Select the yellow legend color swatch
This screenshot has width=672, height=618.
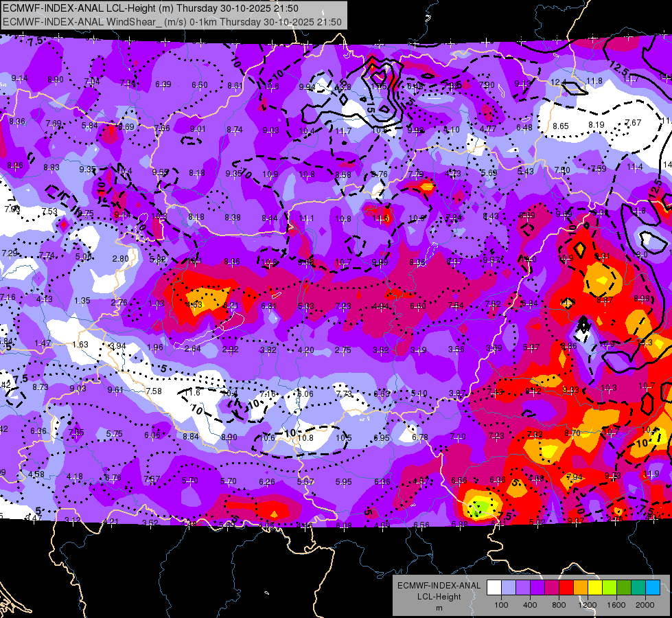(595, 588)
